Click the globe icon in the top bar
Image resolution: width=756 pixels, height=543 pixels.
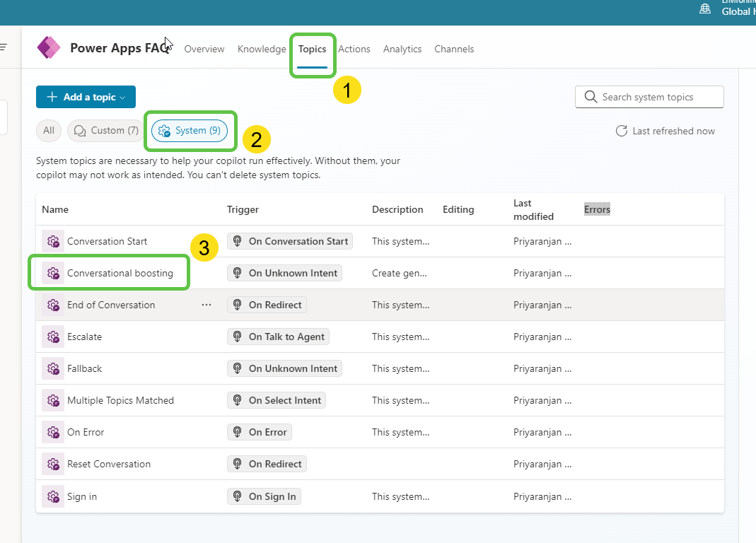click(x=704, y=8)
